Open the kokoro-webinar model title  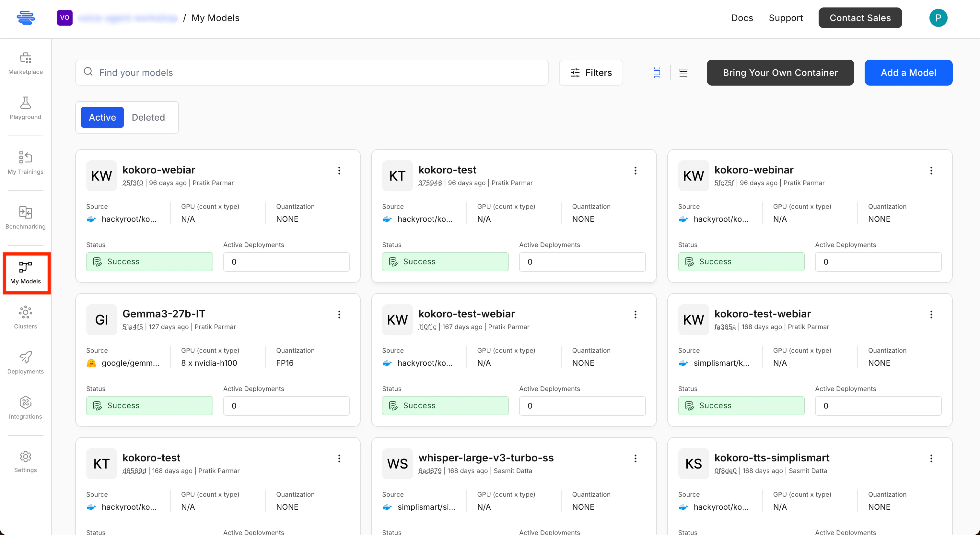(x=754, y=170)
